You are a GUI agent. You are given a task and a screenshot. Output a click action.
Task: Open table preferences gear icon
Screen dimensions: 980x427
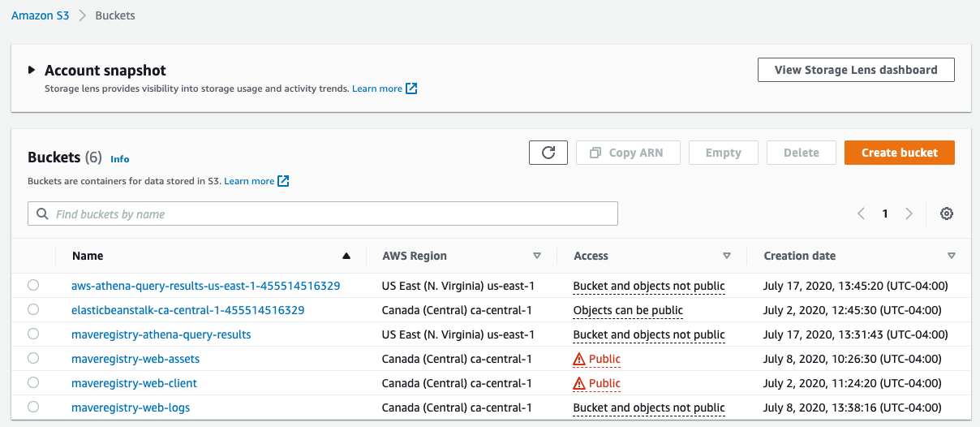coord(946,213)
